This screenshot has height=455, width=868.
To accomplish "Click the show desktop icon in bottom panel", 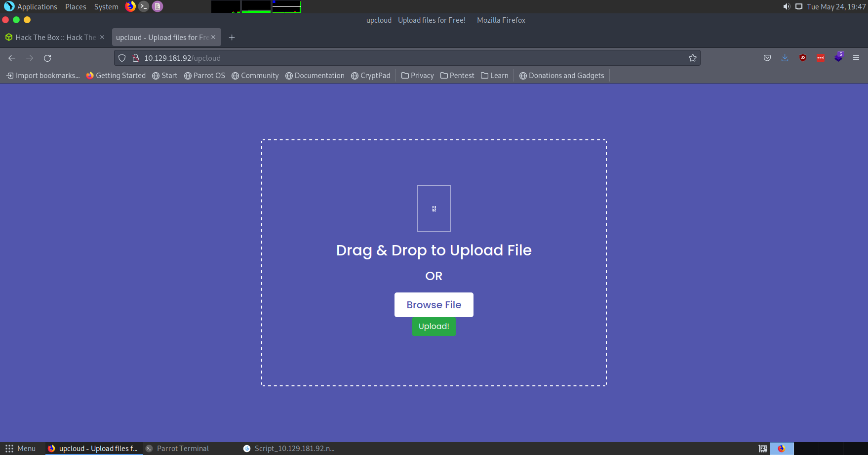I will pyautogui.click(x=763, y=449).
